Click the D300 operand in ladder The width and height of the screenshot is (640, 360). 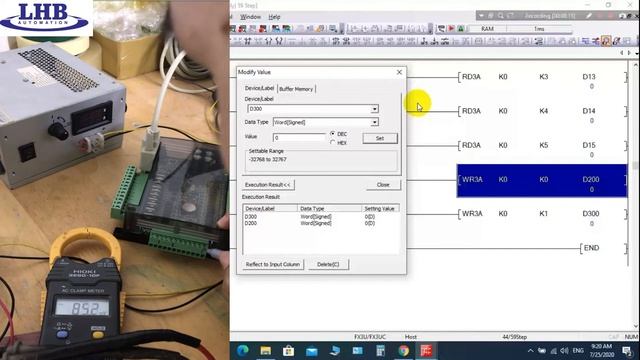(x=591, y=214)
